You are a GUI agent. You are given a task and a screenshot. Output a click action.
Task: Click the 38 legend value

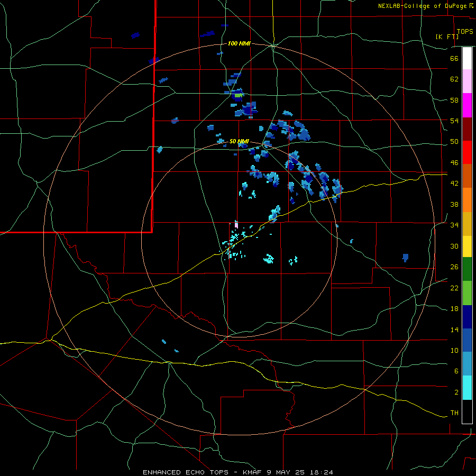point(454,204)
